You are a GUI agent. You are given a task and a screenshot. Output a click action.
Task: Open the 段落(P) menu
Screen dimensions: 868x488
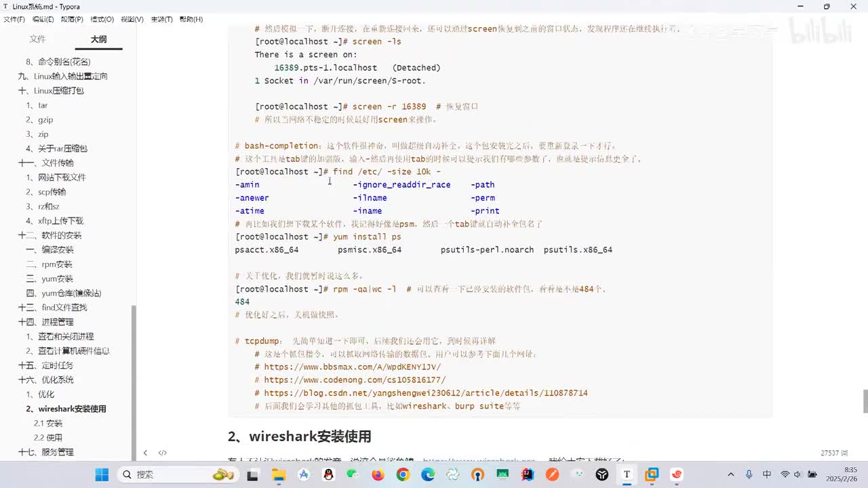click(72, 19)
